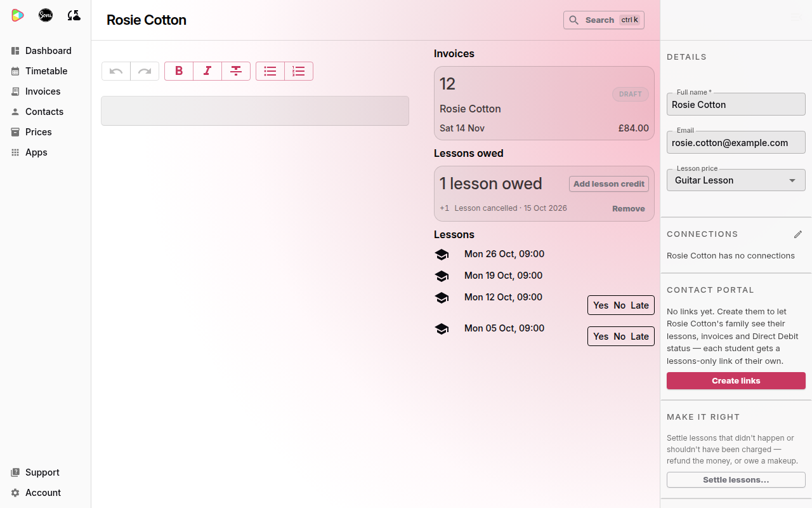Screen dimensions: 812x508
Task: Open the Prices page
Action: 45,132
